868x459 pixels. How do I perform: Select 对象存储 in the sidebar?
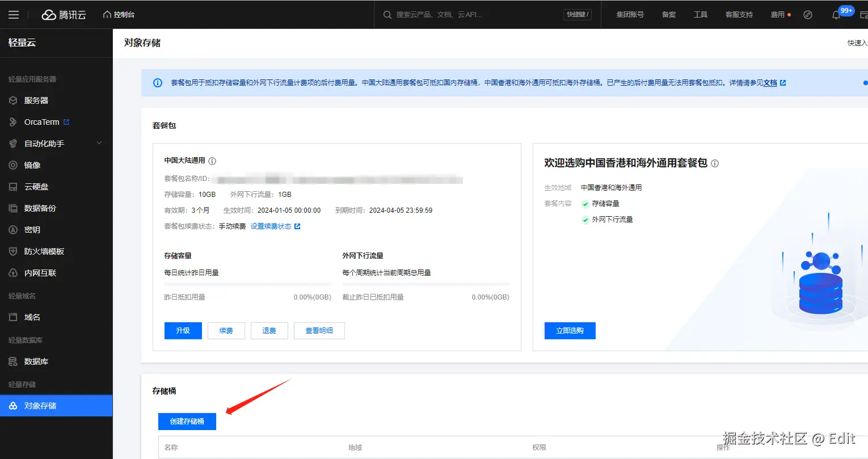(x=56, y=406)
